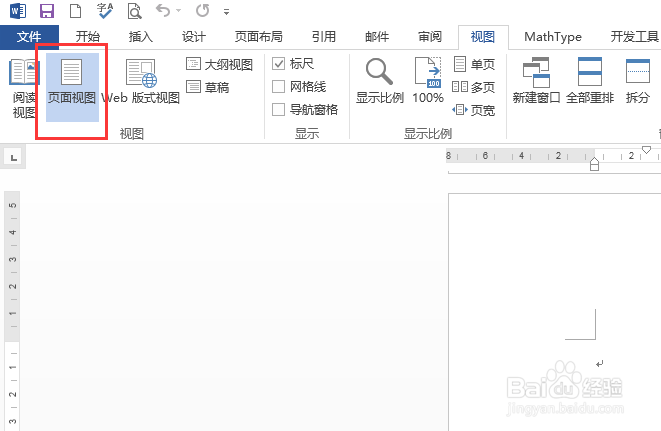
Task: Undo the last action
Action: point(163,10)
